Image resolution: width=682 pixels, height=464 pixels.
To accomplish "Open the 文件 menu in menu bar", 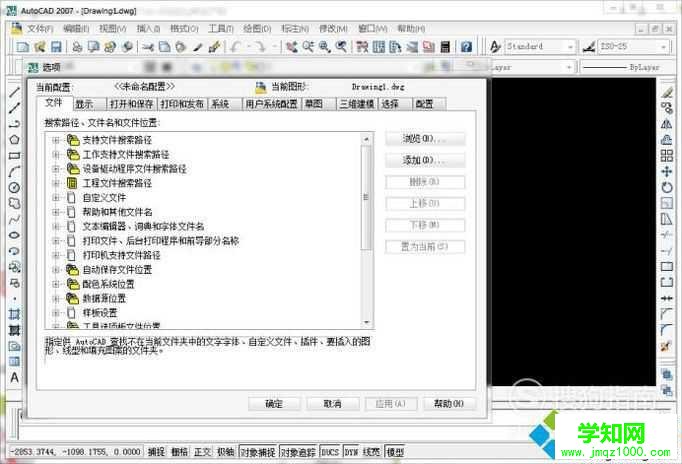I will click(x=40, y=29).
